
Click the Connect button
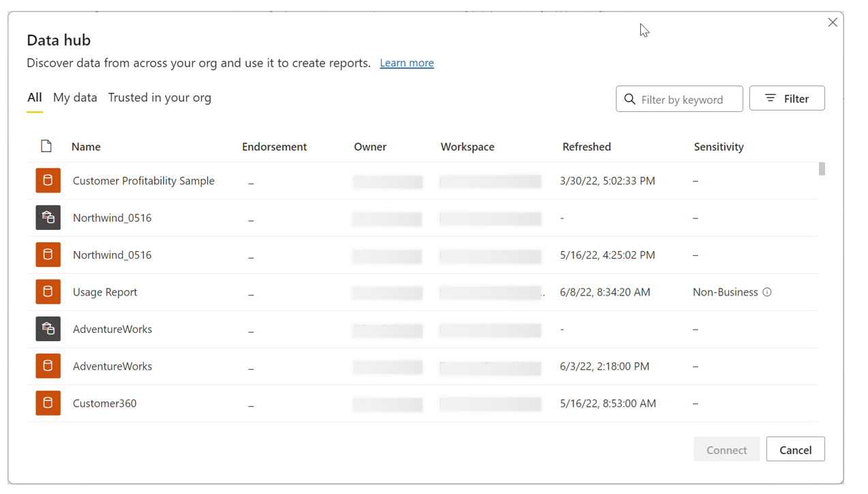pyautogui.click(x=727, y=449)
